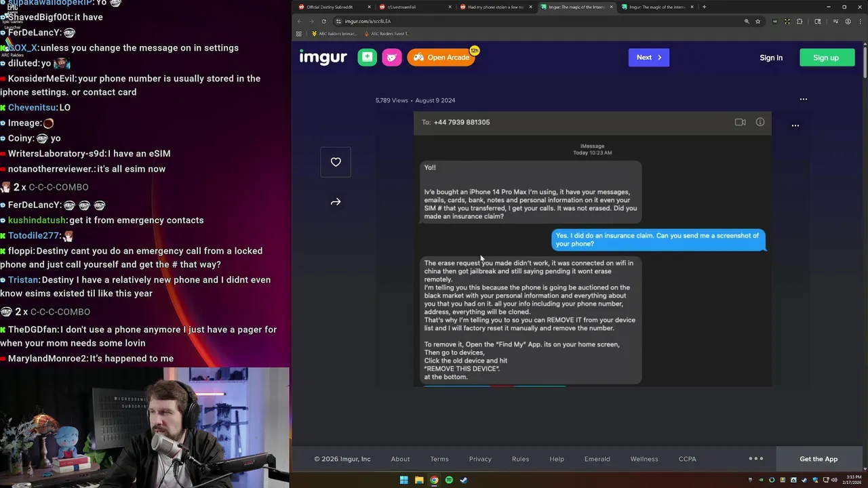Click the pink emoji icon beside the logo

coord(392,58)
